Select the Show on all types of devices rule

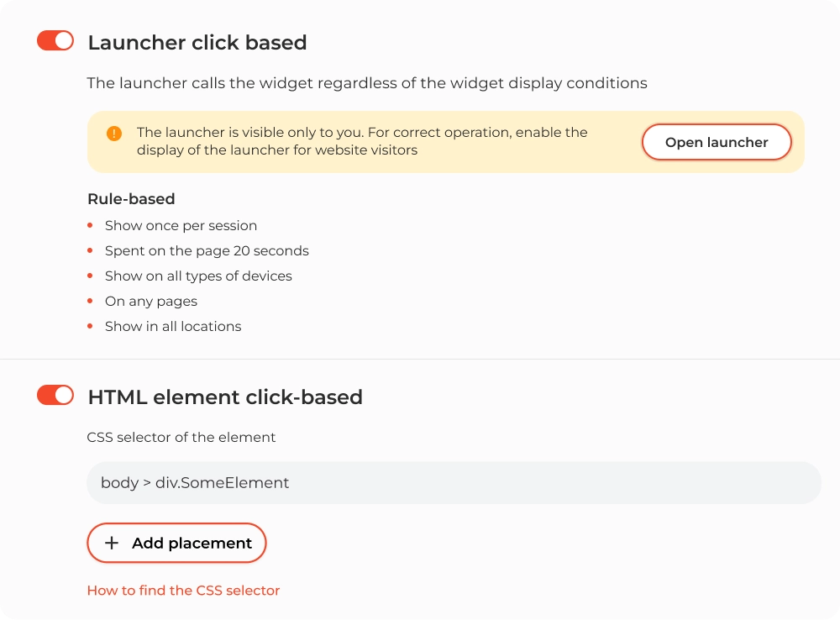point(198,276)
